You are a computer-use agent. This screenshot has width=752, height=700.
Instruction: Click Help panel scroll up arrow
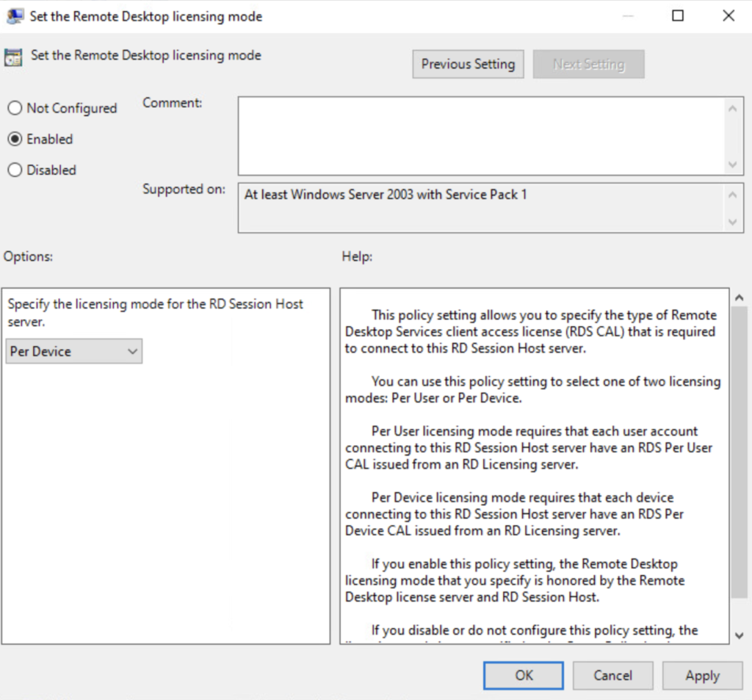739,297
